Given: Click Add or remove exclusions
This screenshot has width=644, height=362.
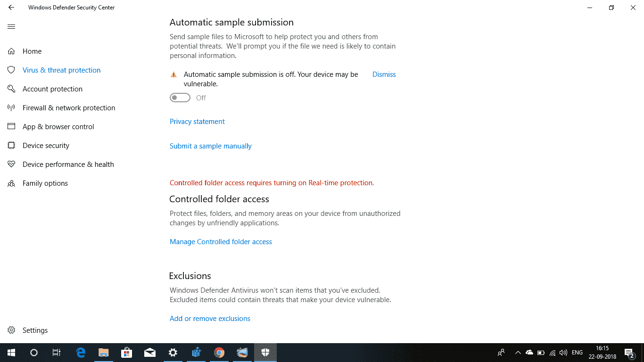Looking at the screenshot, I should (x=210, y=319).
